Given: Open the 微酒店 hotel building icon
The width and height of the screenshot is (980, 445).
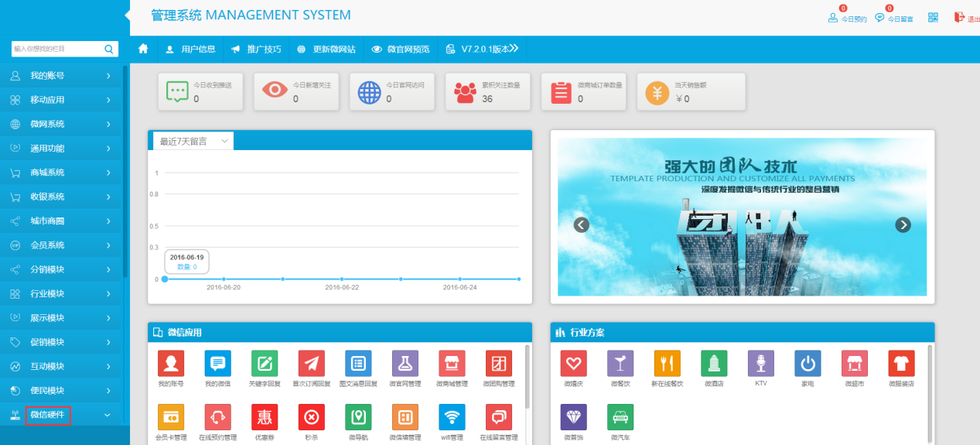Looking at the screenshot, I should [714, 364].
